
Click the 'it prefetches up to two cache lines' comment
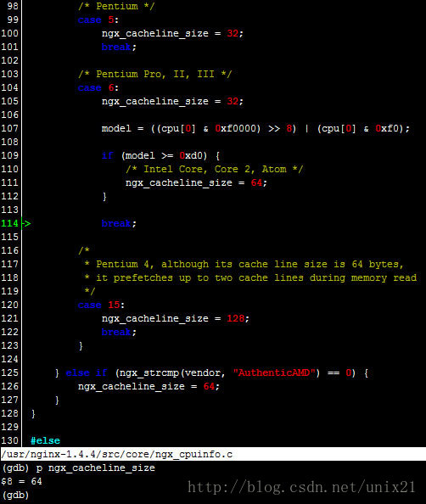tap(250, 277)
